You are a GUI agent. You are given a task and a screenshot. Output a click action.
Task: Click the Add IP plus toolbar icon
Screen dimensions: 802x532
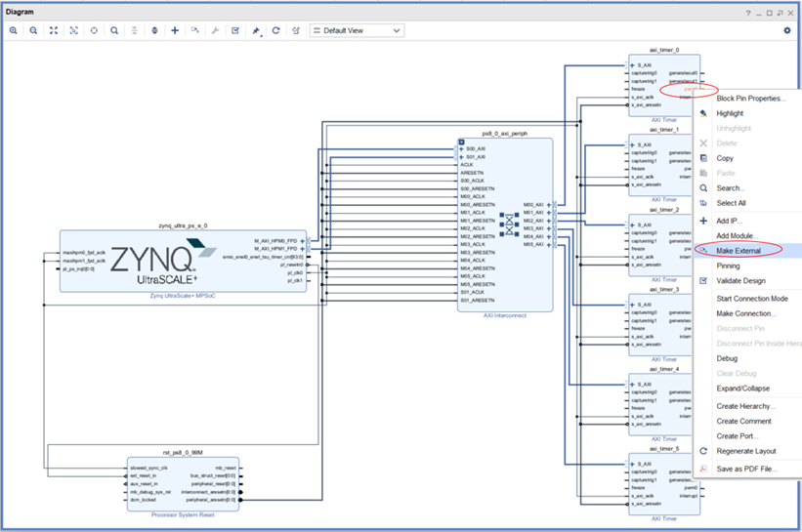coord(175,31)
